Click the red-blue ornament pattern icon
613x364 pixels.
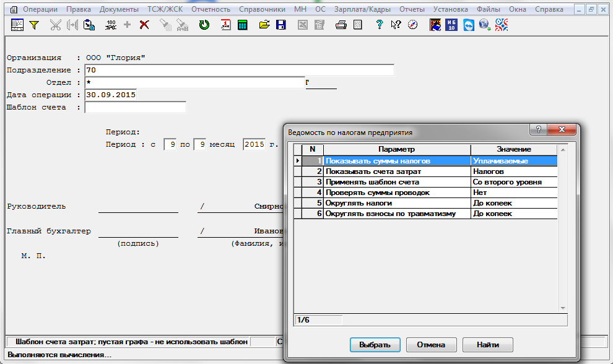tap(502, 25)
